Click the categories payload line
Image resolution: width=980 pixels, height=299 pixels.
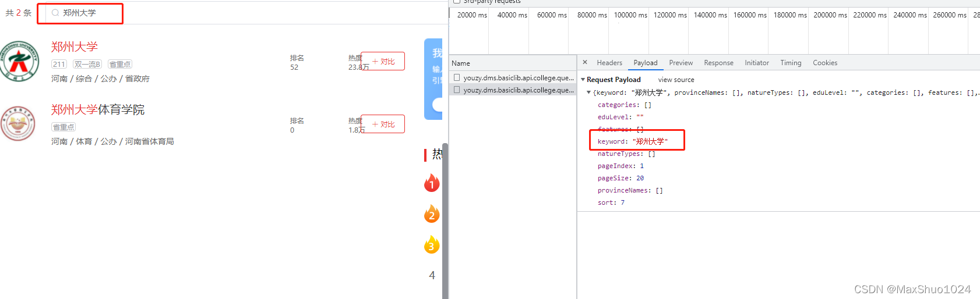(x=624, y=105)
